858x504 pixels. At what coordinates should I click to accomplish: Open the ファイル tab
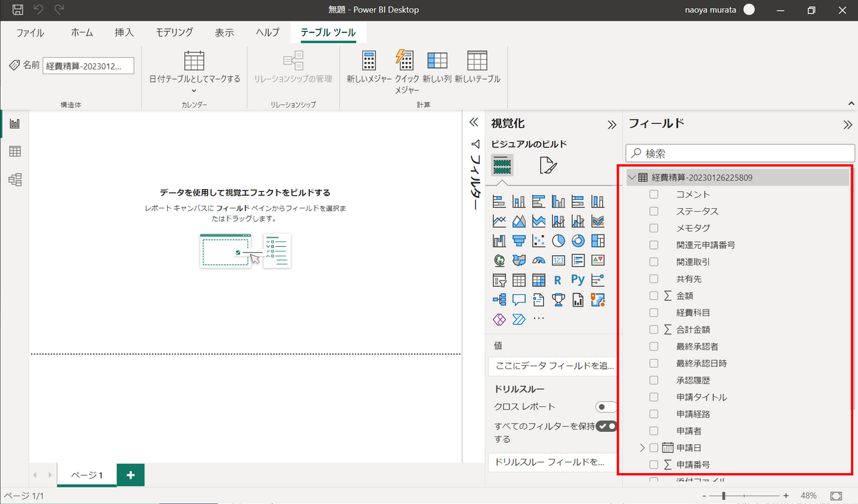point(30,32)
